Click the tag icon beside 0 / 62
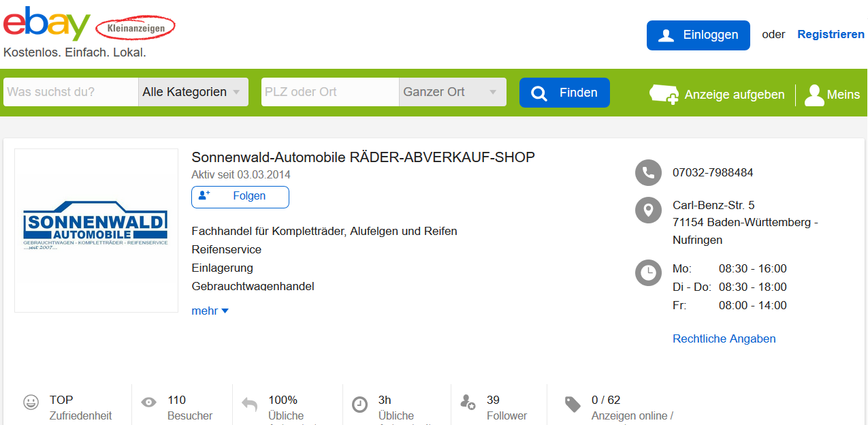 pyautogui.click(x=573, y=405)
